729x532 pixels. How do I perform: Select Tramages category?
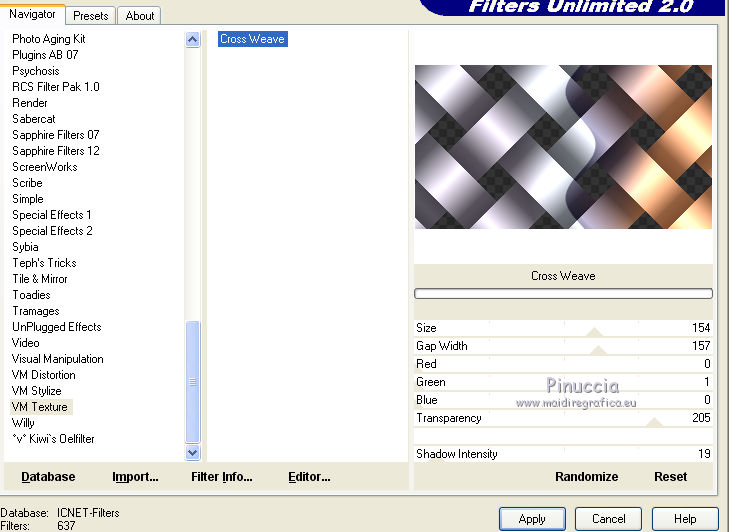click(x=36, y=311)
